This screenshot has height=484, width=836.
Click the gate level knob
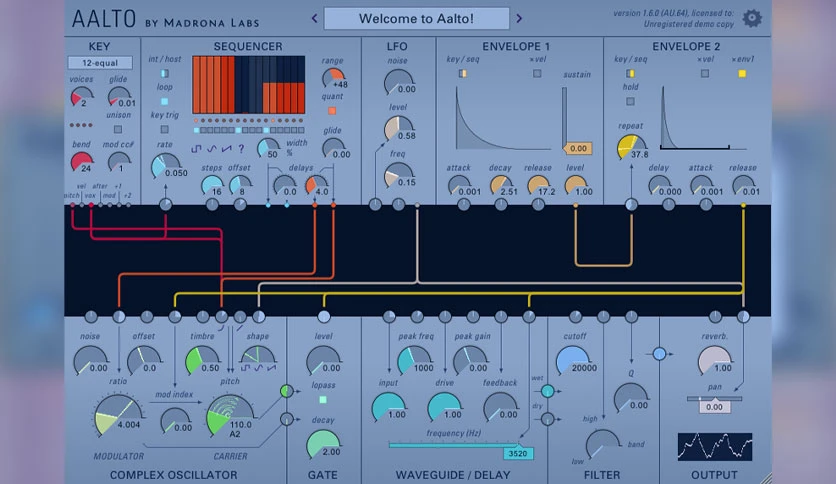323,360
